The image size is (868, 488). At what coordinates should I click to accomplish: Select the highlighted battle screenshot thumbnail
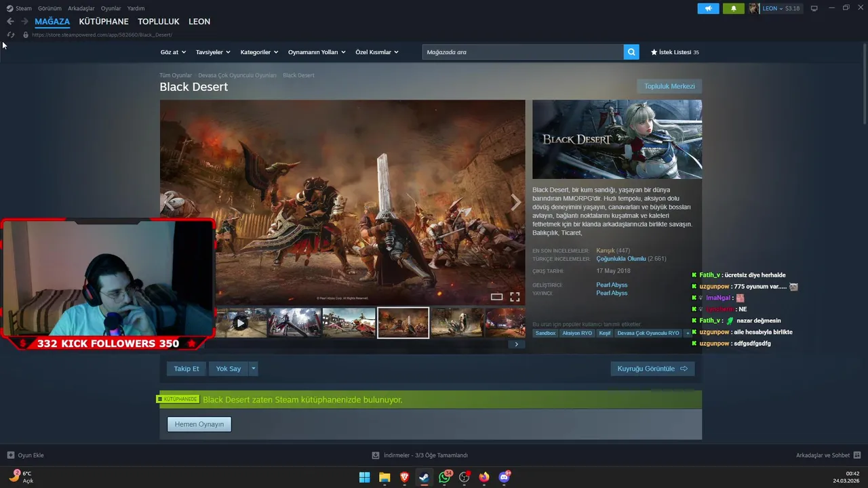403,323
